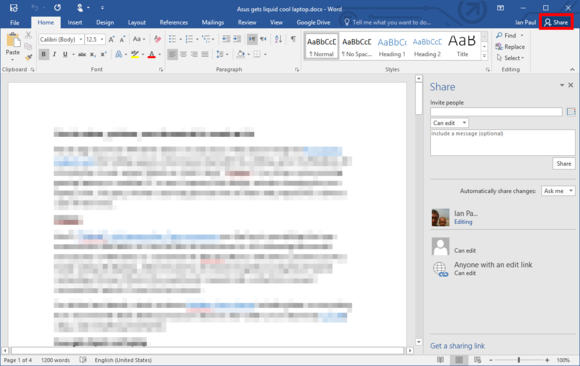Open the Calibri (Body) font name dropdown
580x366 pixels.
[x=81, y=39]
